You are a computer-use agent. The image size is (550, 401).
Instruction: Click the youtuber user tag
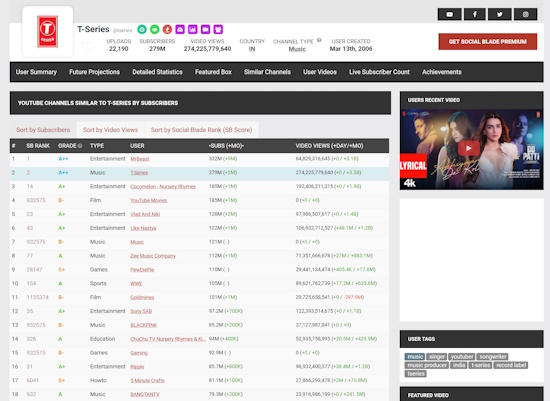[x=462, y=357]
